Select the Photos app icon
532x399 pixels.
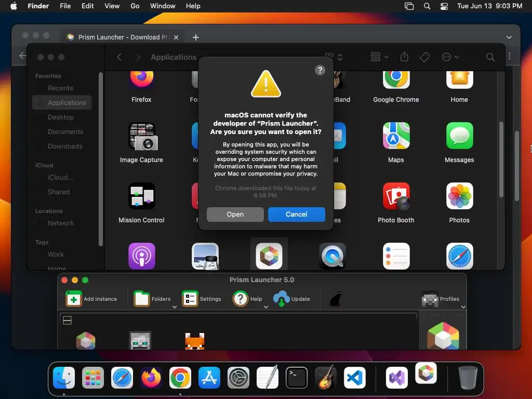(x=459, y=196)
